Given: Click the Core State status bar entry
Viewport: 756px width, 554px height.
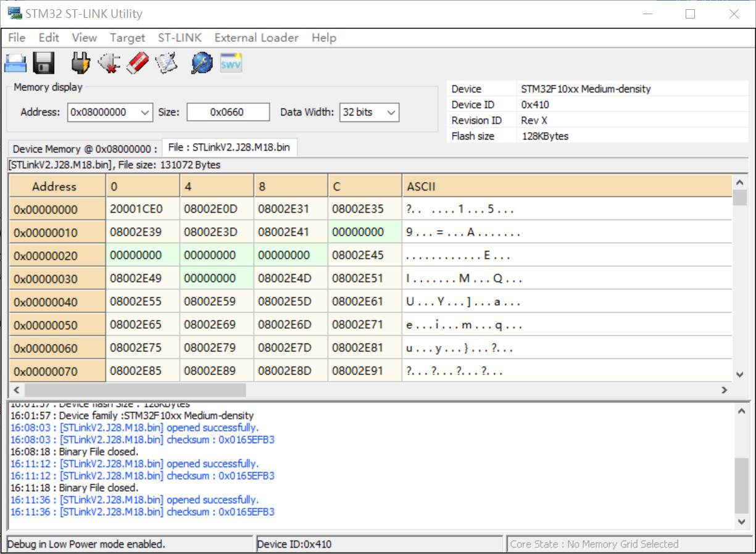Looking at the screenshot, I should 628,544.
